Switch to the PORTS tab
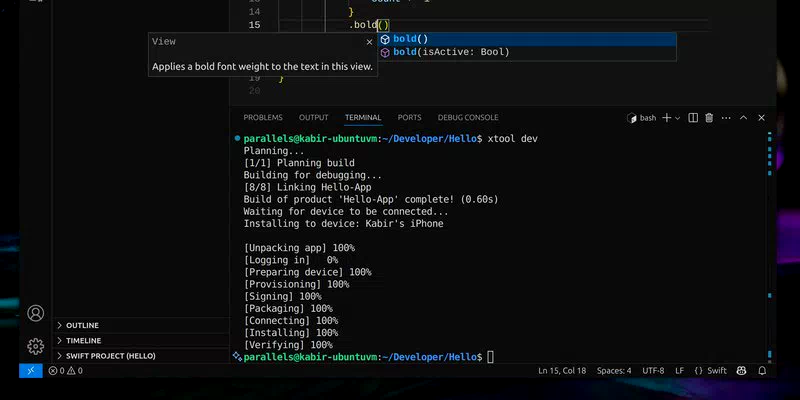The image size is (800, 400). click(410, 117)
